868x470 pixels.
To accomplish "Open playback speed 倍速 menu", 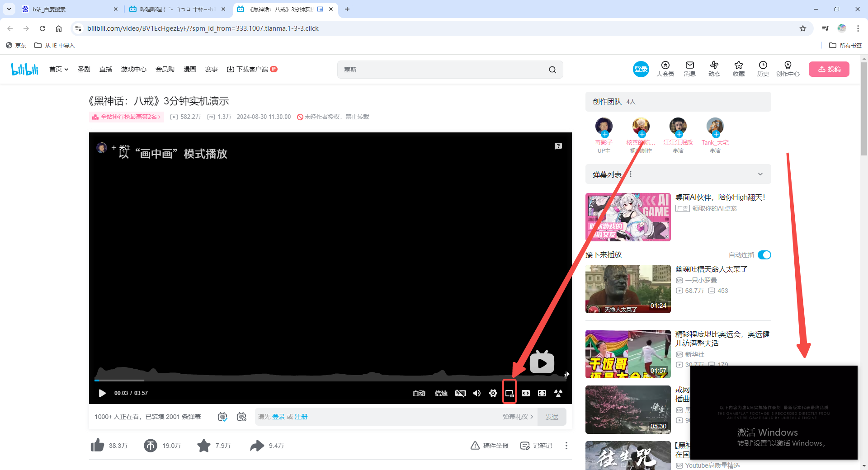I will (441, 393).
